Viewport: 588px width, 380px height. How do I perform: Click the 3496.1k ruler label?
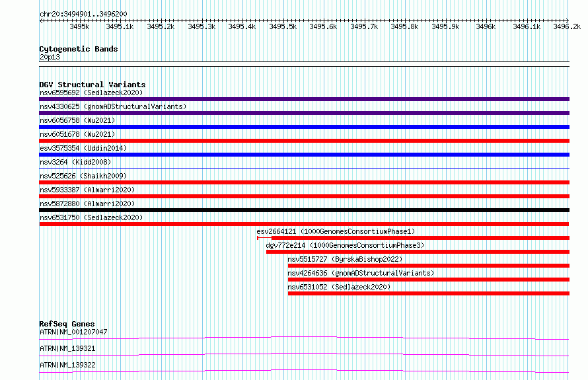click(x=527, y=26)
